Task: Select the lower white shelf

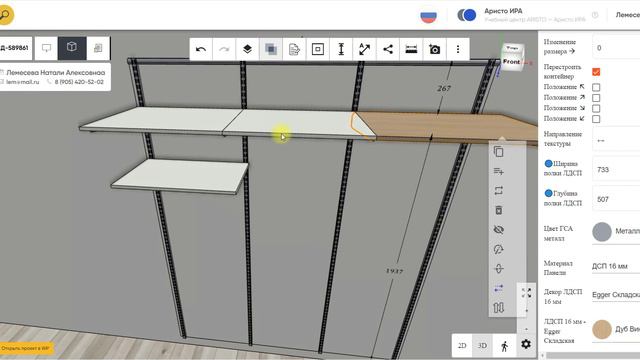Action: click(x=180, y=176)
